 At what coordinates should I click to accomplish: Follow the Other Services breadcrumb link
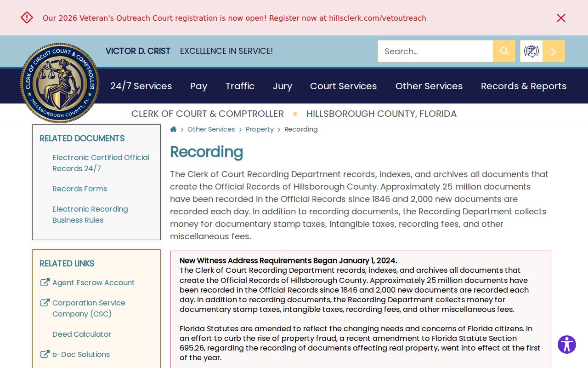[x=211, y=129]
